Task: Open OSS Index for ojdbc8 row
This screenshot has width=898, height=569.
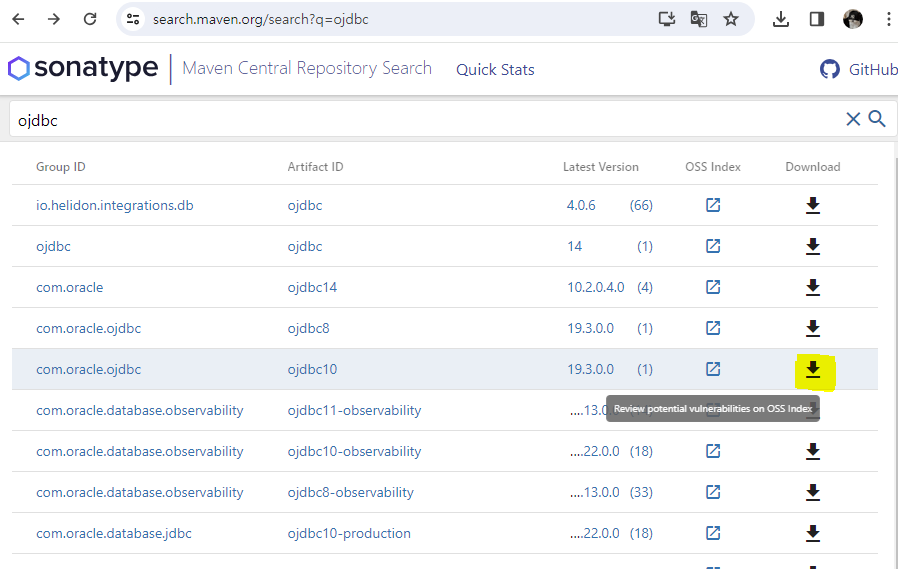Action: [x=712, y=328]
